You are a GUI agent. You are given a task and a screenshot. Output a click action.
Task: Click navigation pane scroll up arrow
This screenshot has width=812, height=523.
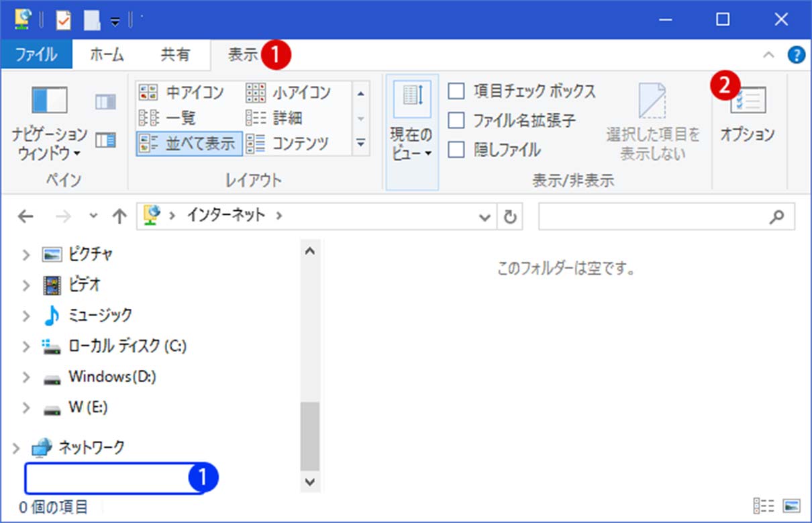[x=309, y=251]
